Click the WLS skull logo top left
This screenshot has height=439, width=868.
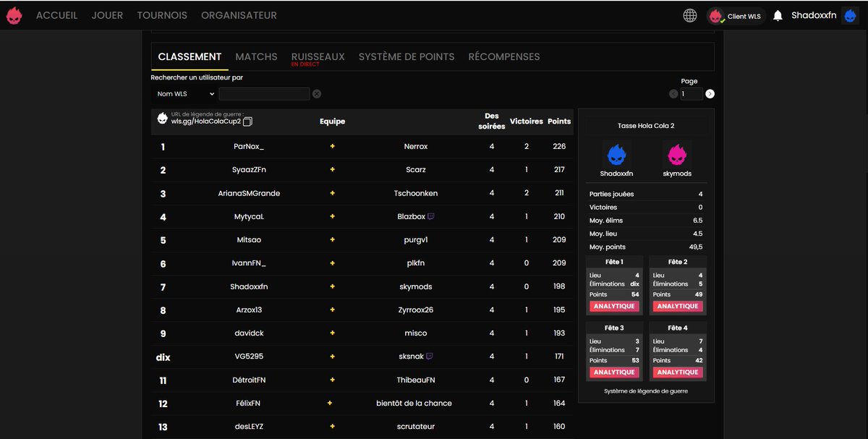14,14
